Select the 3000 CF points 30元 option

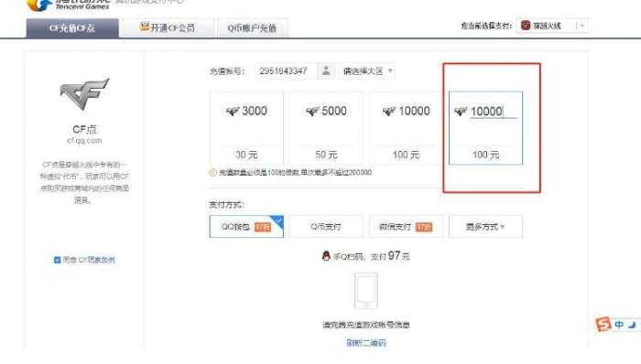coord(246,128)
